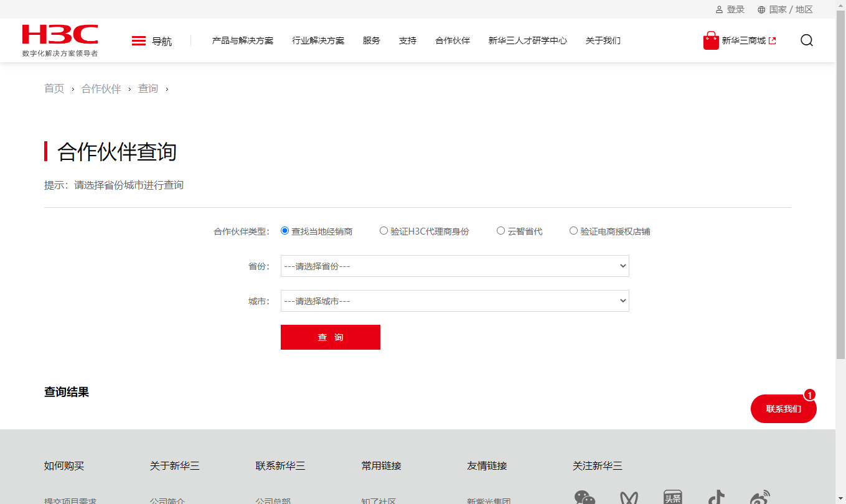Click the 如何购买 footer heading

[64, 465]
